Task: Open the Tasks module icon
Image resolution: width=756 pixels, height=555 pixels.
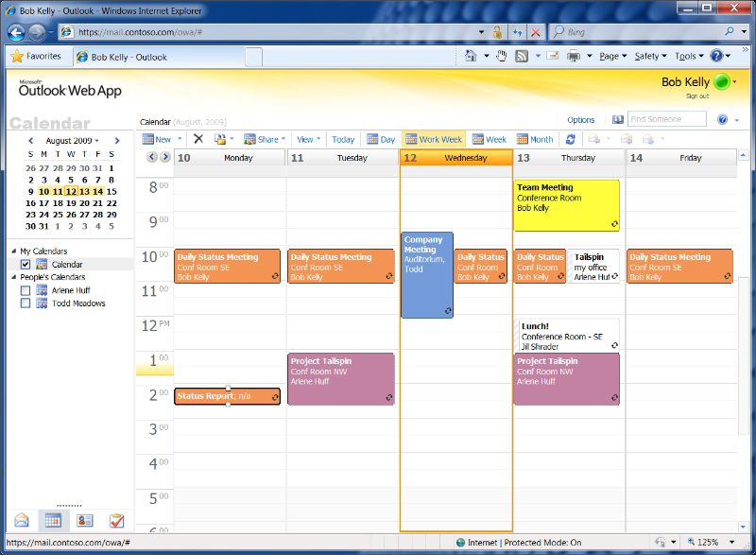Action: click(116, 520)
